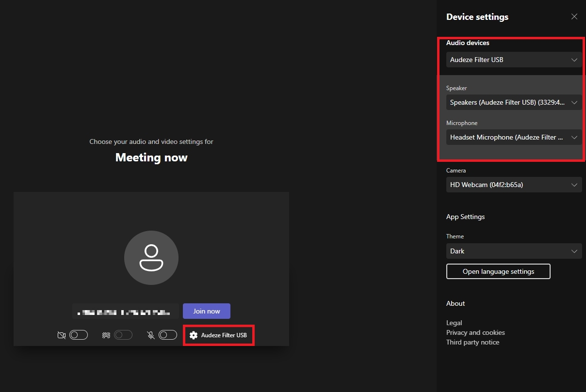Click the camera-off icon beside the video toggle
The width and height of the screenshot is (586, 392).
(x=62, y=335)
